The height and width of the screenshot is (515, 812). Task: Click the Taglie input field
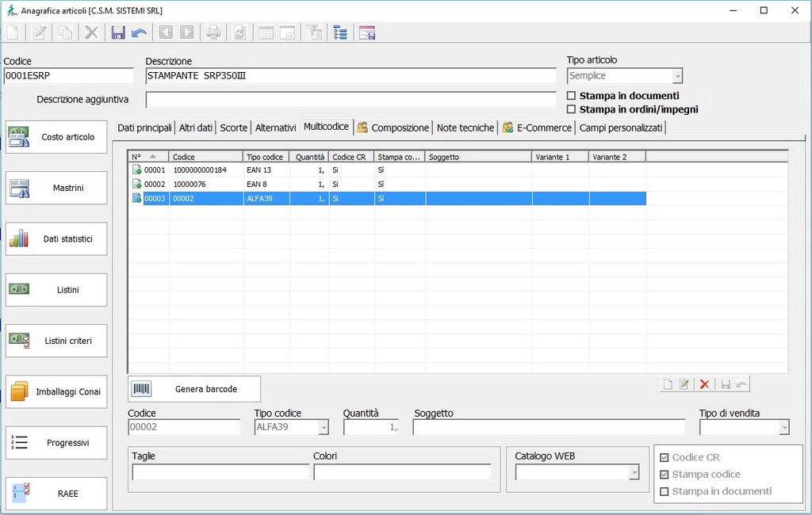click(220, 472)
